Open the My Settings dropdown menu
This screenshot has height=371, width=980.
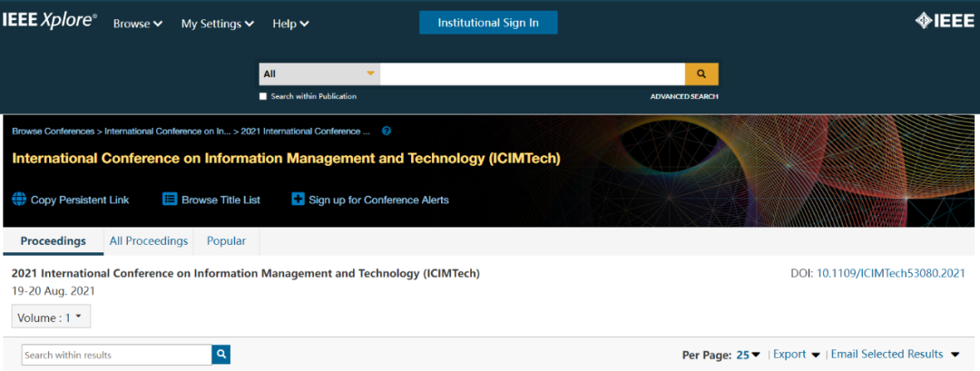click(x=218, y=24)
